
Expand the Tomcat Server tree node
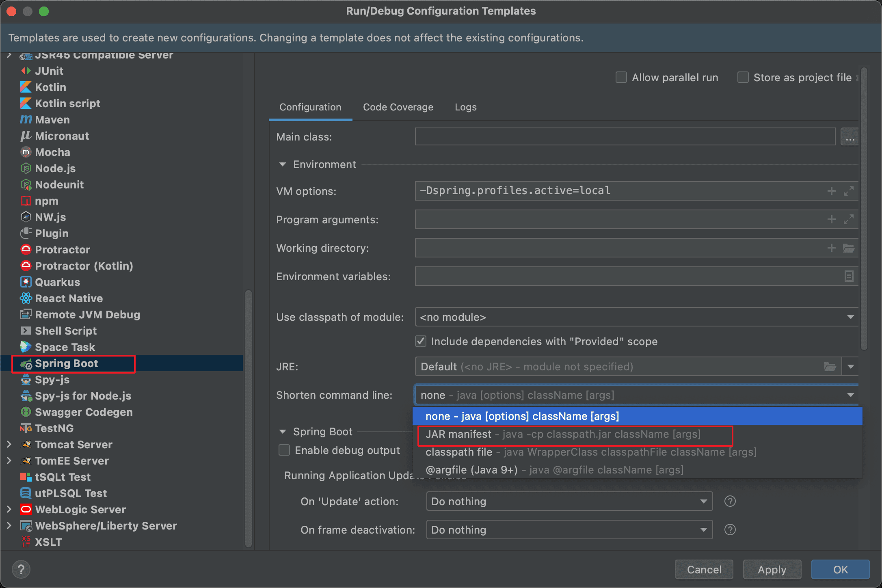[x=9, y=444]
